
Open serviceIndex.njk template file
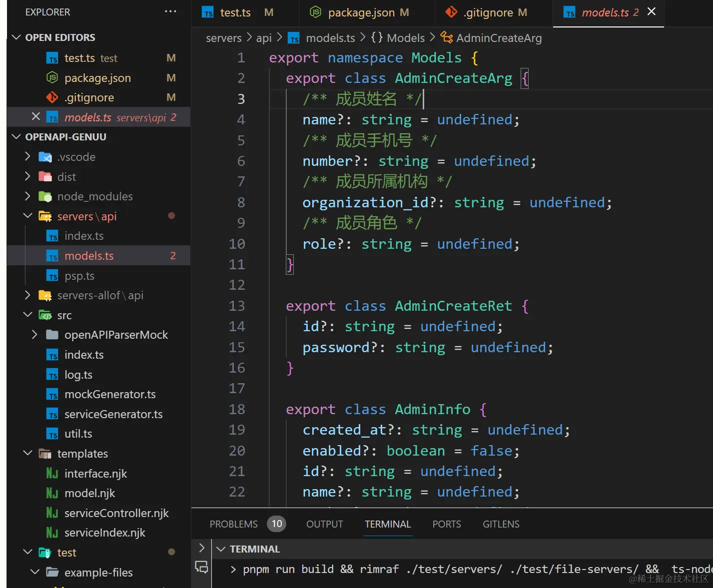(98, 533)
